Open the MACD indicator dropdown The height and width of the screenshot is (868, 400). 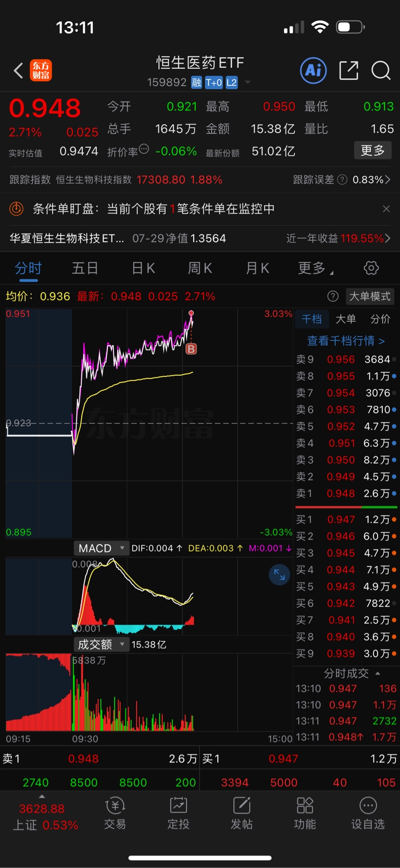(101, 548)
